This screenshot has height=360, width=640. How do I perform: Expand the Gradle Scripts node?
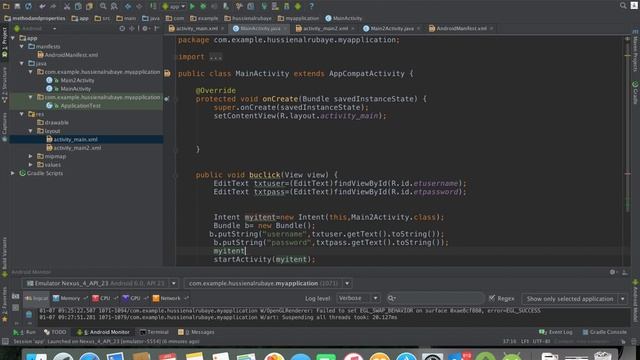(x=13, y=173)
